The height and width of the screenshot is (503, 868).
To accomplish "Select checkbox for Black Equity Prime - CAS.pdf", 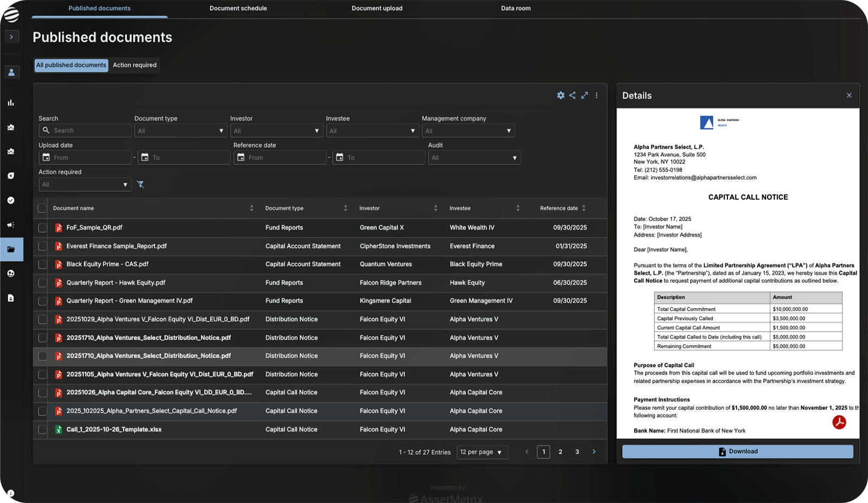I will 42,264.
